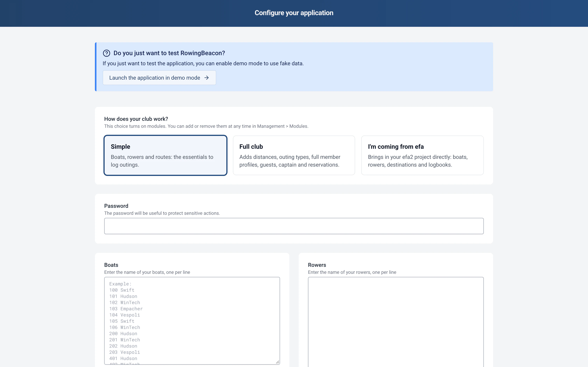This screenshot has width=588, height=367.
Task: Click the rowers one per line hint
Action: (352, 272)
